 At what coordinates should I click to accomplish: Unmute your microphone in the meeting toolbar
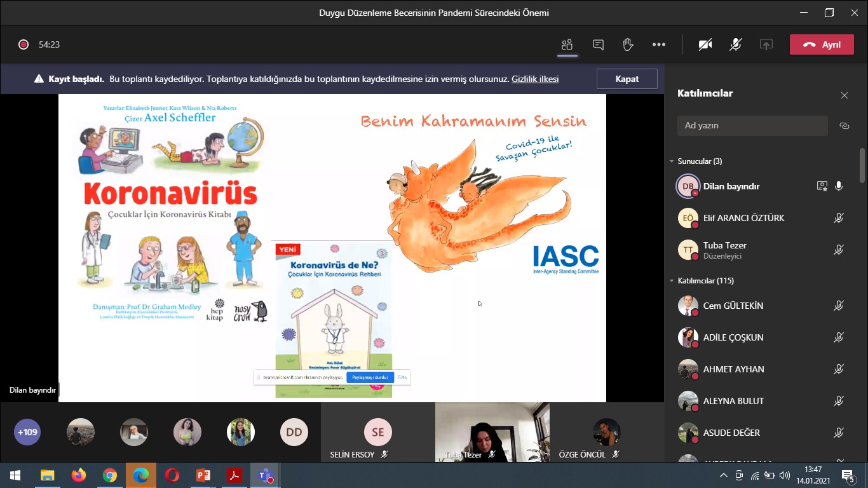(736, 44)
